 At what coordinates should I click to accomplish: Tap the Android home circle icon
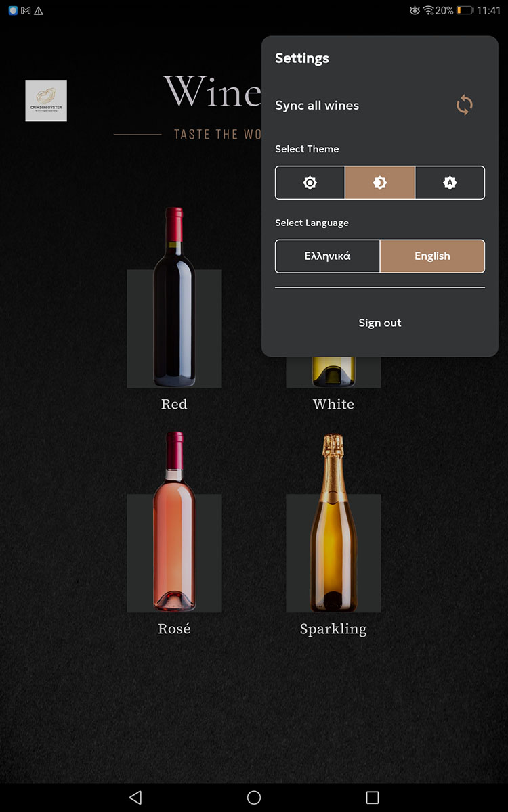point(254,797)
